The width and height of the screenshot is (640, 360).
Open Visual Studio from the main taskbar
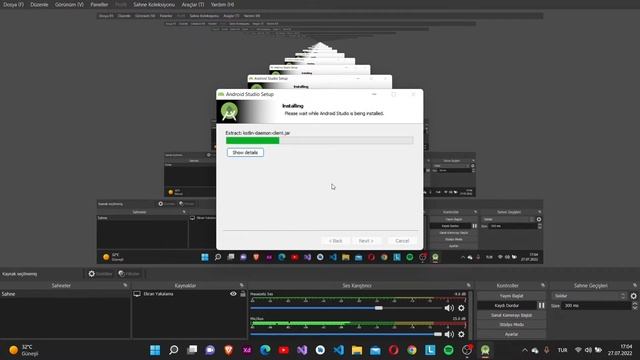click(302, 350)
